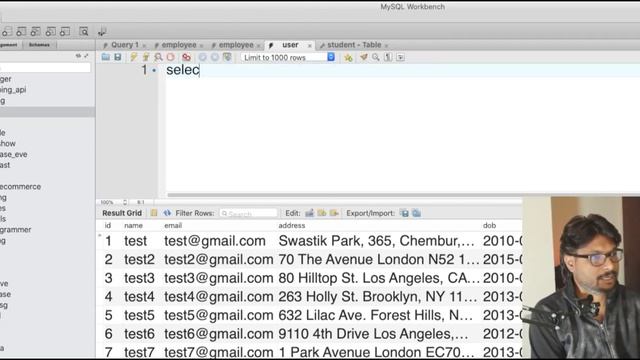Viewport: 640px width, 360px height.
Task: Adjust the editor zoom percentage stepper
Action: click(x=125, y=202)
